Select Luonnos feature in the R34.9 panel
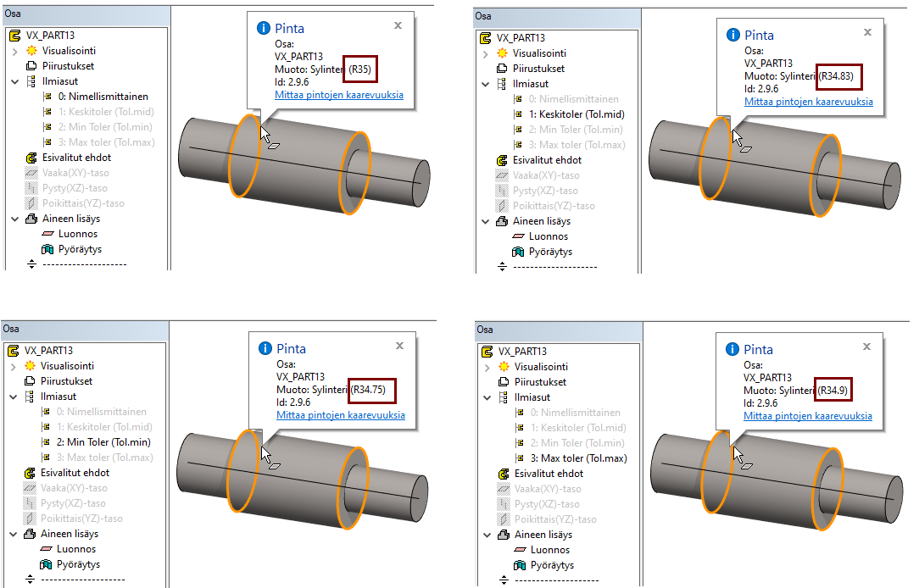This screenshot has height=588, width=919. 550,550
